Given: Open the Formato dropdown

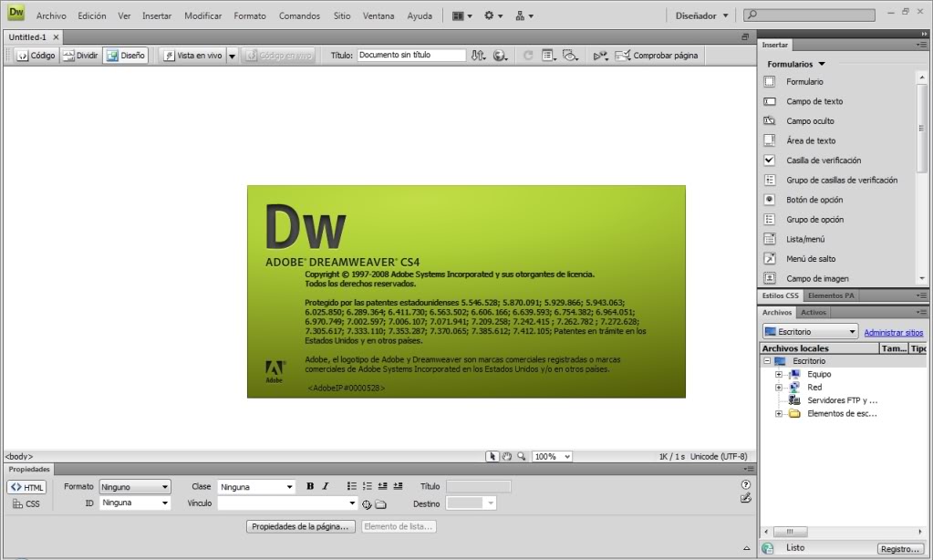Looking at the screenshot, I should click(x=134, y=487).
